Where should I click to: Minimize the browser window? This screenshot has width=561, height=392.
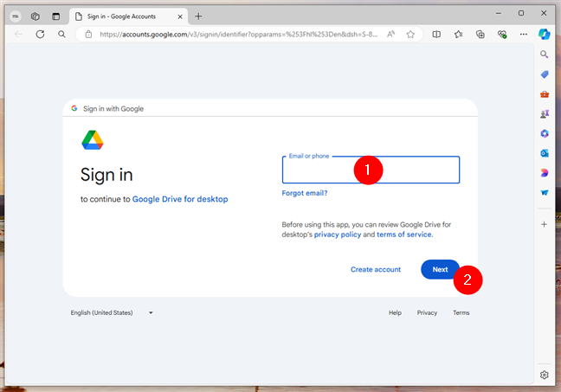click(x=499, y=13)
